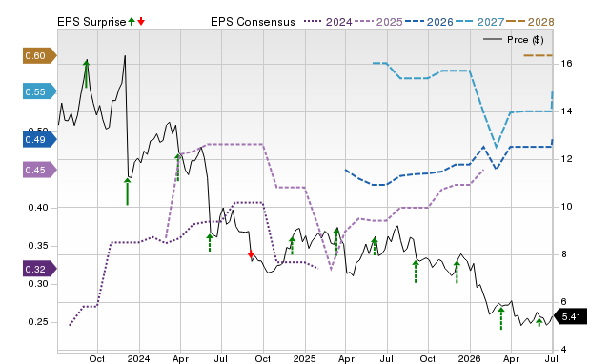Click the 2024 label on the time axis
Image resolution: width=610 pixels, height=364 pixels.
[x=138, y=358]
